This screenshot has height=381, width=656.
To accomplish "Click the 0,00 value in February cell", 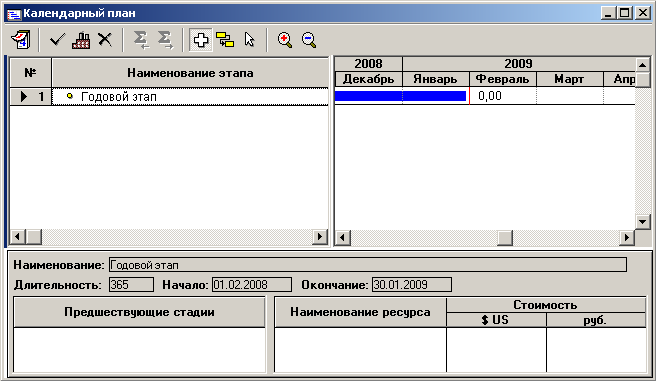I will [x=490, y=96].
